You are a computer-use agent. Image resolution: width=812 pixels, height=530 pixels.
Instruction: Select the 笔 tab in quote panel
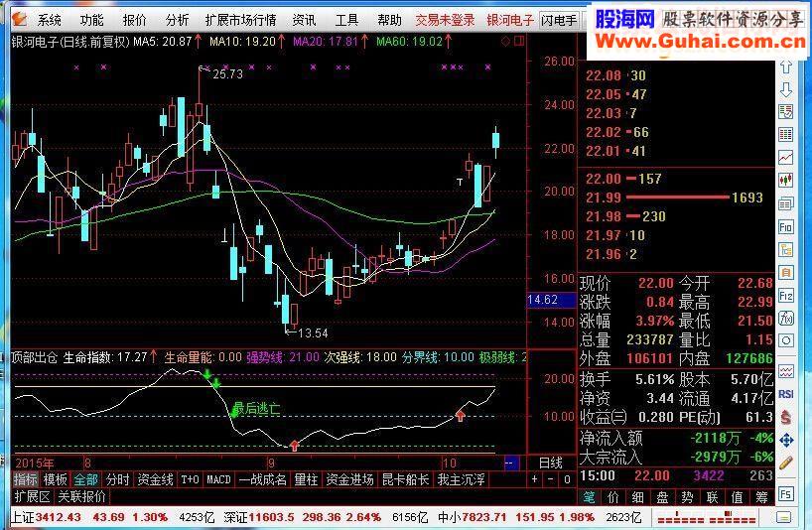589,497
